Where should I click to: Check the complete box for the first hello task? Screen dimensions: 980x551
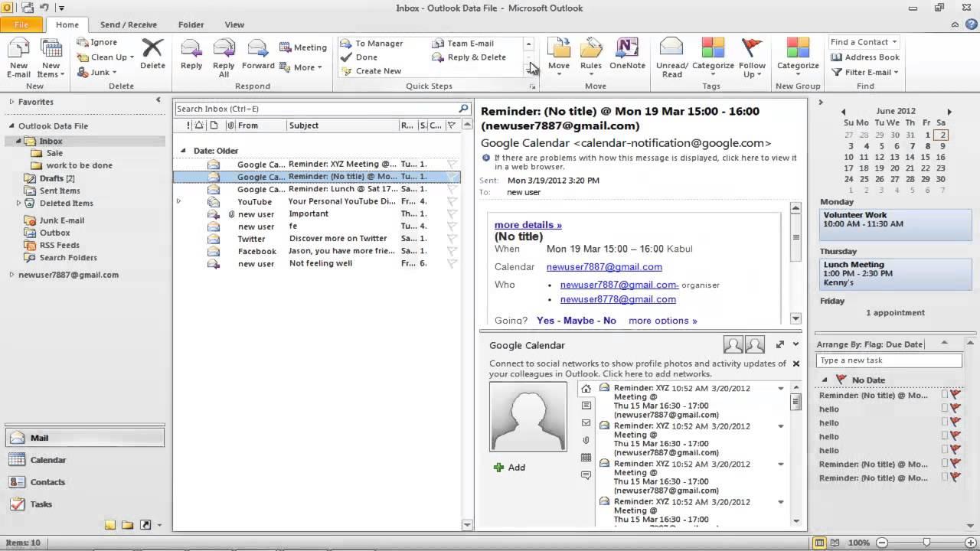pyautogui.click(x=943, y=409)
